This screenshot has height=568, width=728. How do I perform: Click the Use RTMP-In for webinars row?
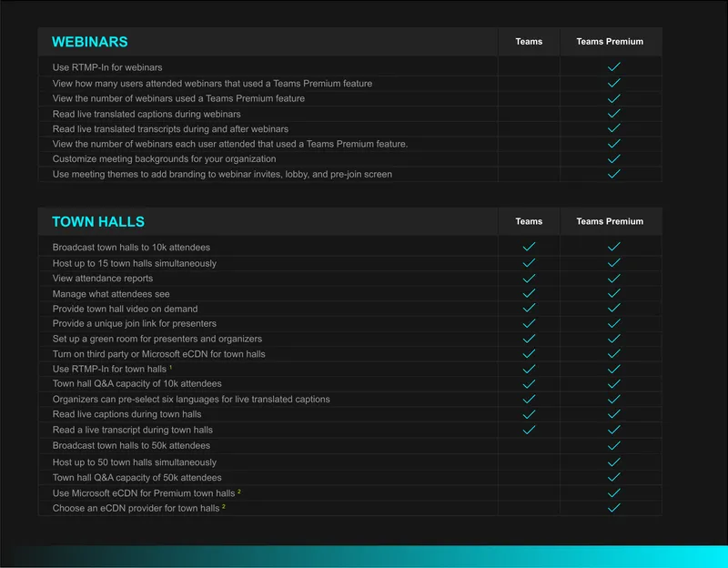point(350,67)
